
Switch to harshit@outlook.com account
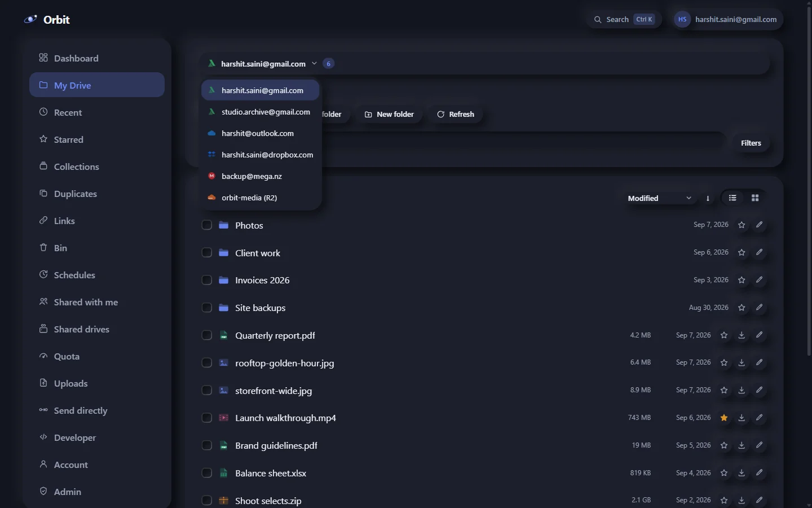coord(261,133)
